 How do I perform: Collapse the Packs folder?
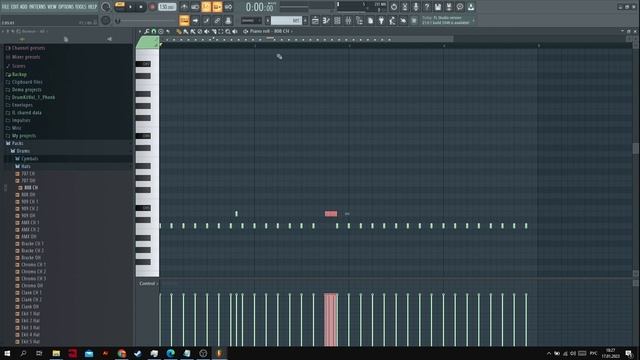pyautogui.click(x=17, y=143)
